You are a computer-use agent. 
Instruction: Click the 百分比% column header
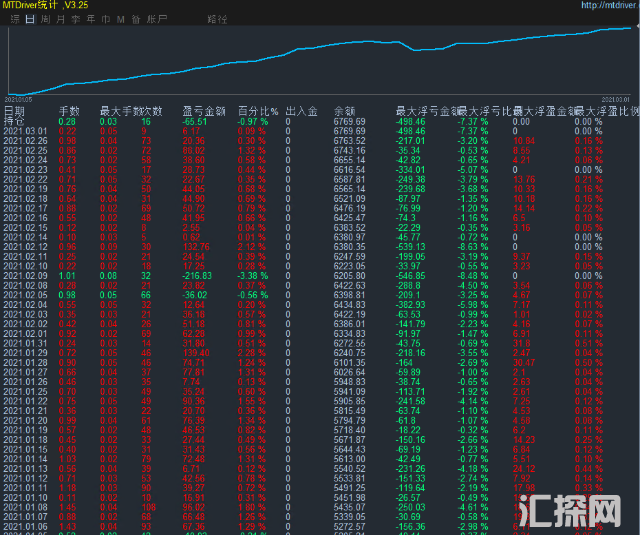(x=257, y=111)
